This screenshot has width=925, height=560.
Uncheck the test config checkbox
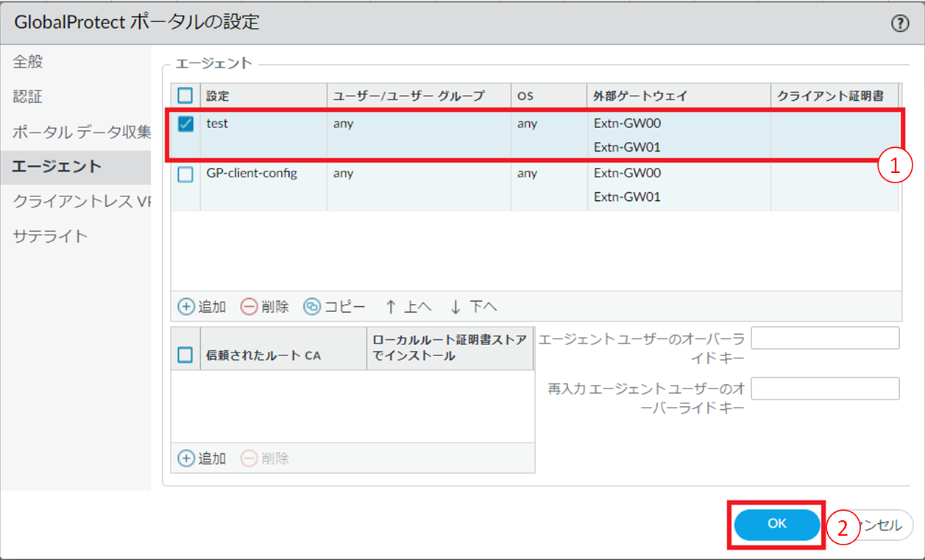(186, 124)
